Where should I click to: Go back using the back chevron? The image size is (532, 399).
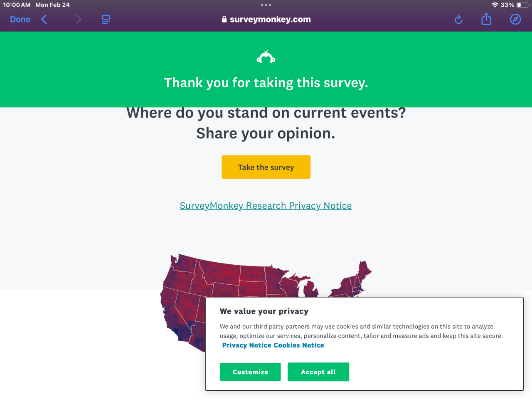pyautogui.click(x=44, y=20)
